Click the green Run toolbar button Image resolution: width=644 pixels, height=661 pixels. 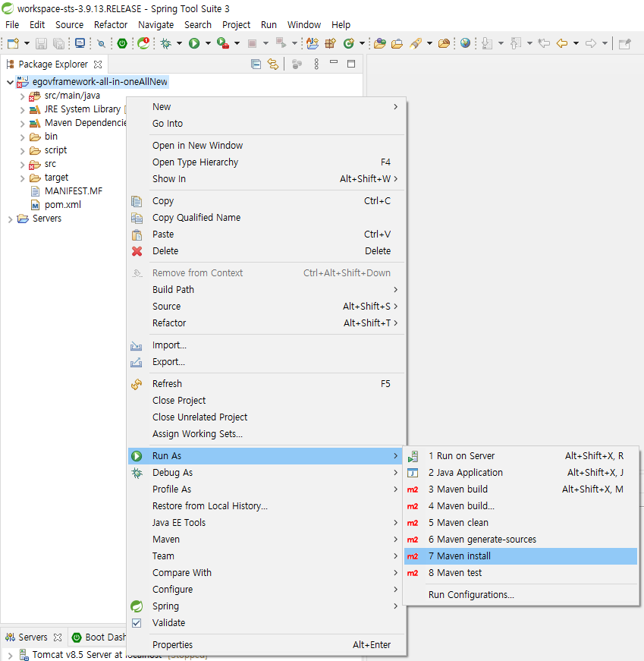coord(194,43)
